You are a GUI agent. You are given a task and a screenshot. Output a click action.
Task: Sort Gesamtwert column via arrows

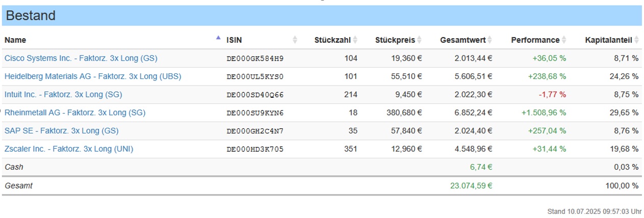point(490,40)
